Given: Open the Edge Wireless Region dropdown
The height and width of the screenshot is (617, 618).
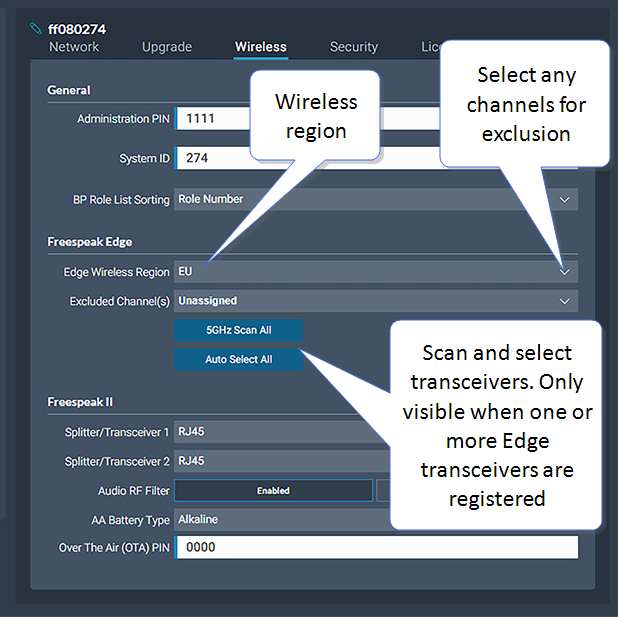Looking at the screenshot, I should (376, 272).
